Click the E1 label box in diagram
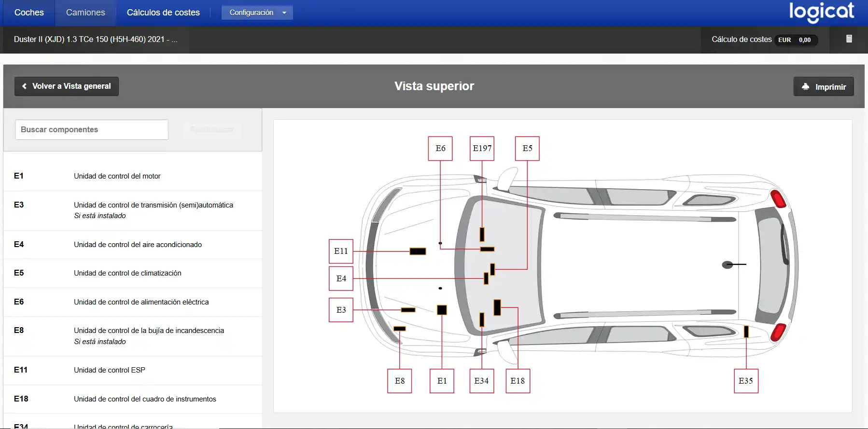Image resolution: width=868 pixels, height=429 pixels. pyautogui.click(x=442, y=381)
